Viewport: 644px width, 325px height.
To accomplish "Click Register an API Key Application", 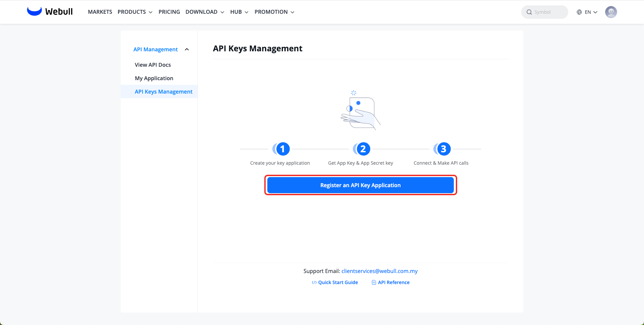I will [x=361, y=185].
